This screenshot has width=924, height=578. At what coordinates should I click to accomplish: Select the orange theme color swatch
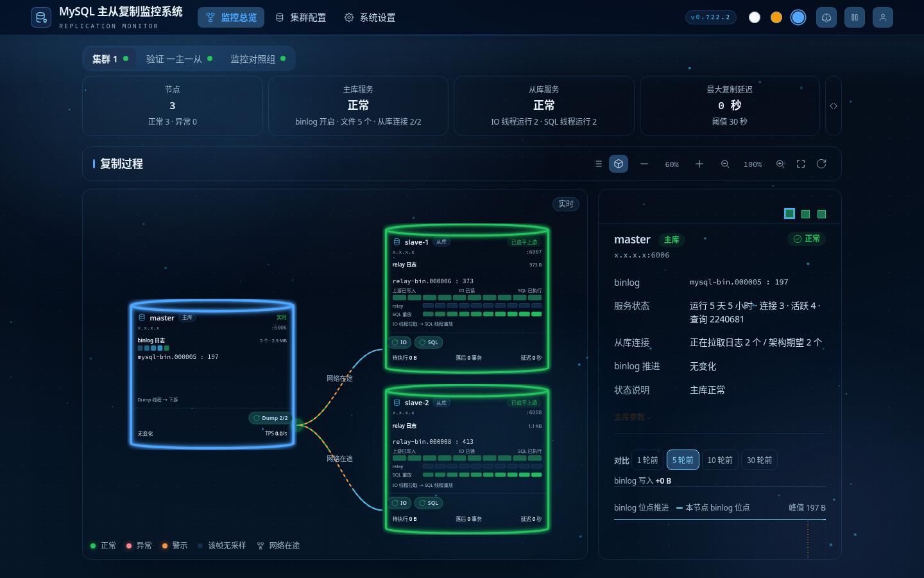pos(776,17)
